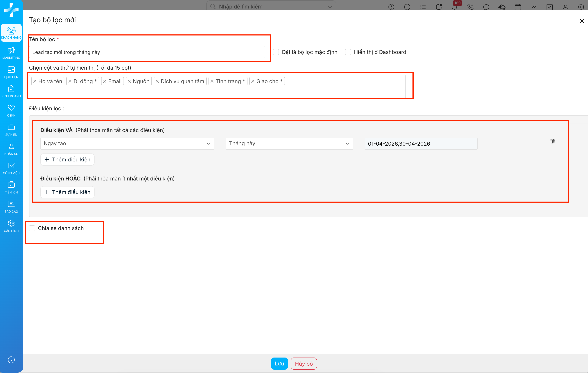The height and width of the screenshot is (373, 588).
Task: Click the Lưu button
Action: [x=279, y=363]
